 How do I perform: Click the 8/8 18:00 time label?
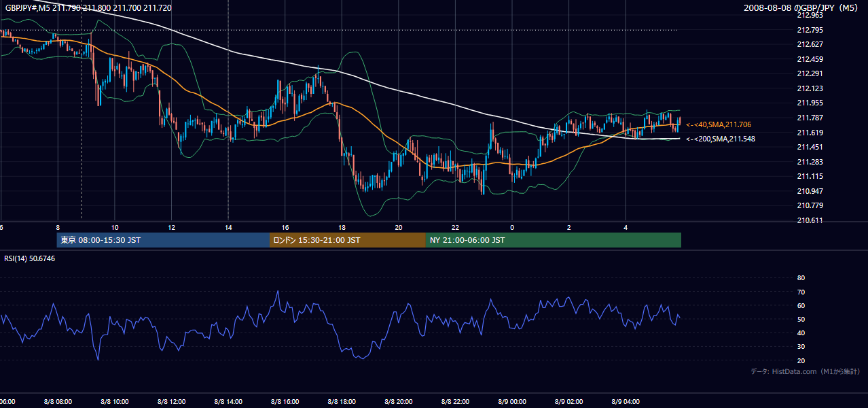[x=342, y=402]
